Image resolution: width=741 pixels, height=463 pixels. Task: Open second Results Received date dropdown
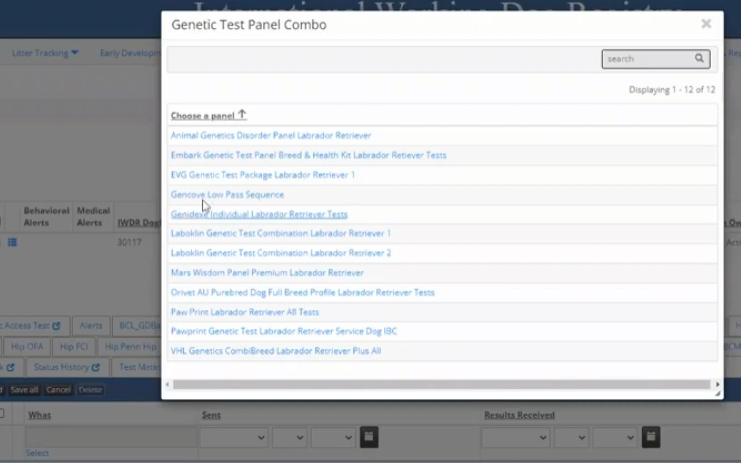(571, 437)
